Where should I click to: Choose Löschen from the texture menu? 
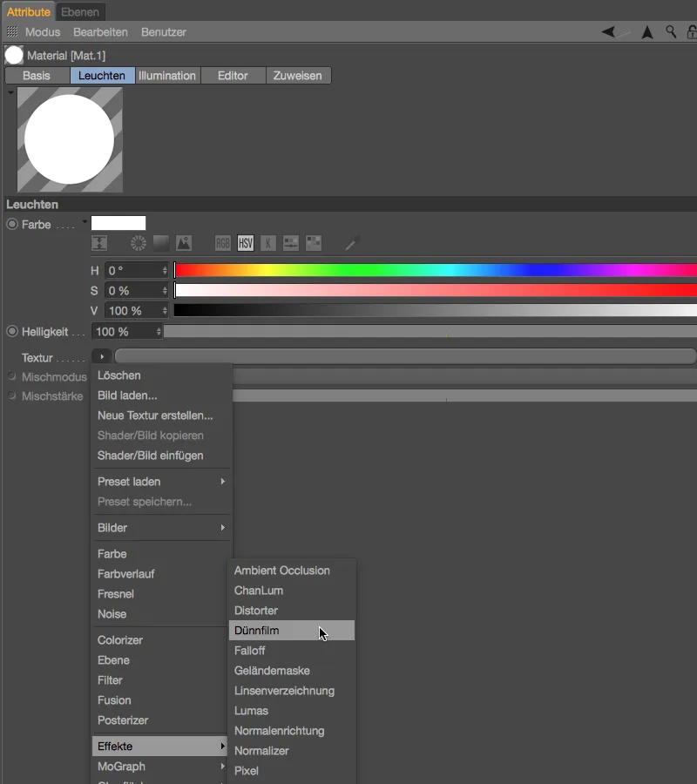(161, 375)
